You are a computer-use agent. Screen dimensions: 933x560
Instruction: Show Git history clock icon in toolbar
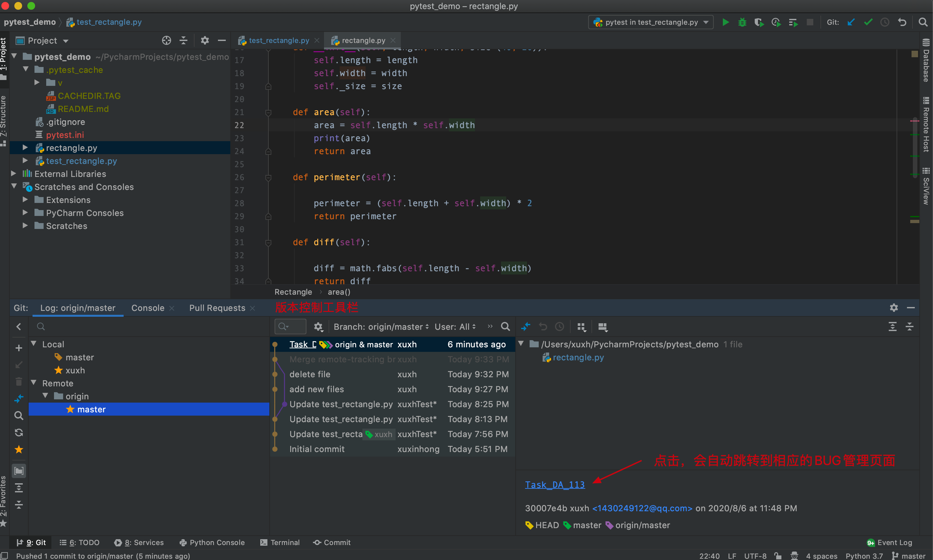coord(885,22)
